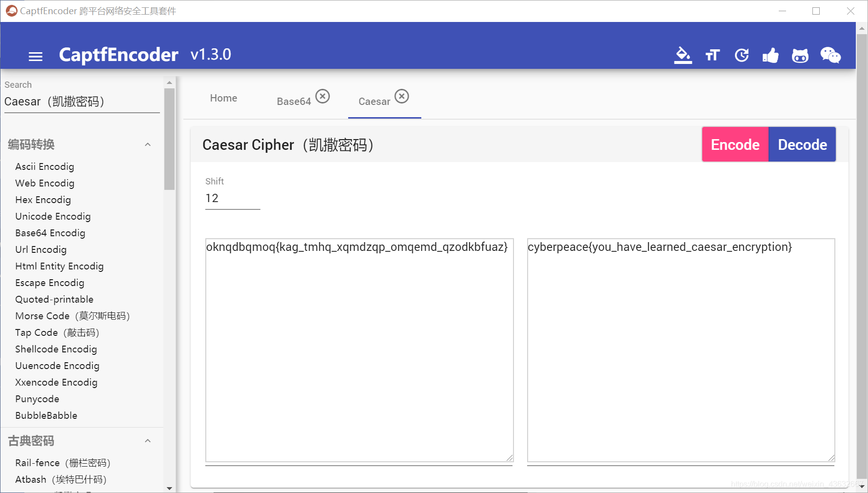
Task: Click the CaptfEncoder app logo in title bar
Action: tap(12, 11)
